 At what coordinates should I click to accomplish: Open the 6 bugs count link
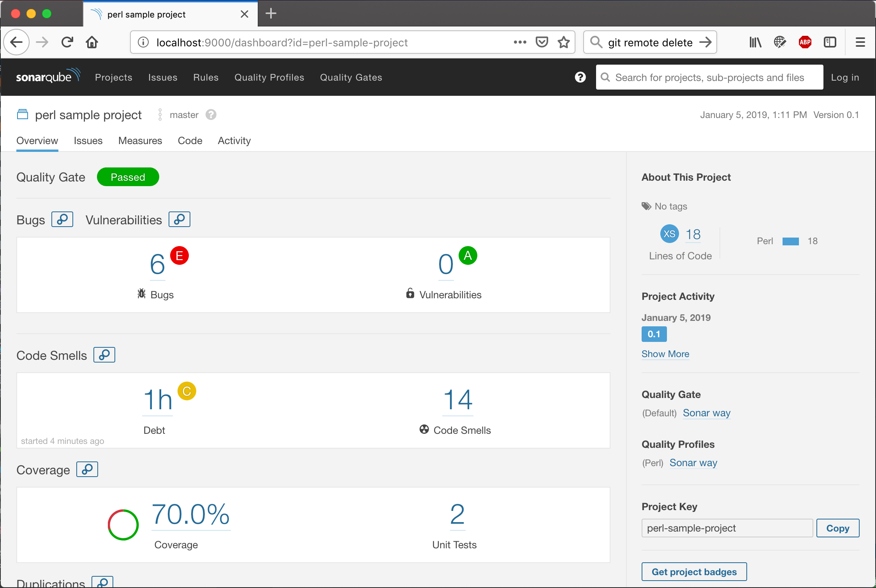[x=157, y=264]
